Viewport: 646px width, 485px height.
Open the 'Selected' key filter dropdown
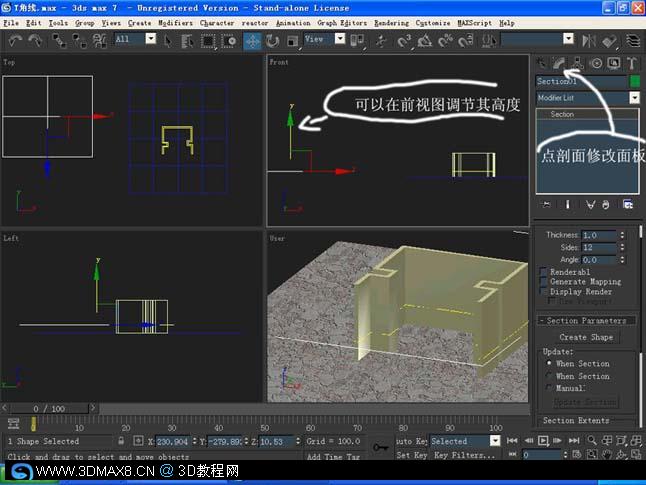tap(495, 441)
